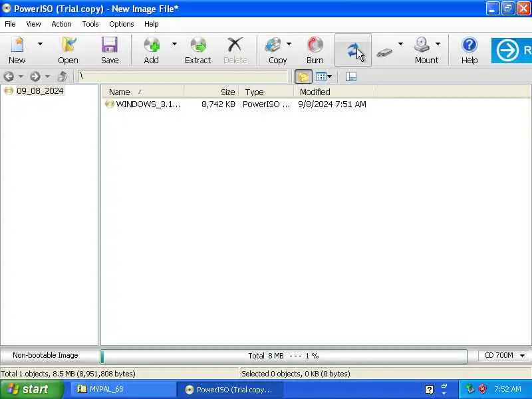The image size is (532, 399).
Task: Open the File menu
Action: pyautogui.click(x=10, y=24)
